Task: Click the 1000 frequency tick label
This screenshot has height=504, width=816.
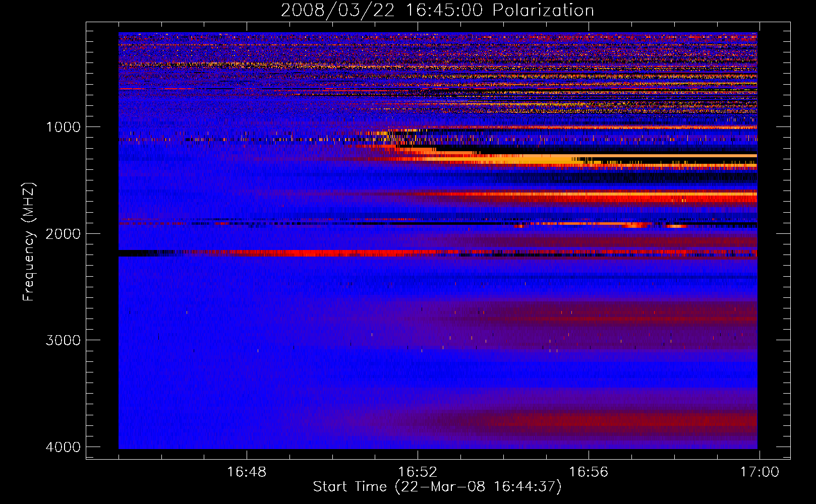Action: pyautogui.click(x=63, y=127)
